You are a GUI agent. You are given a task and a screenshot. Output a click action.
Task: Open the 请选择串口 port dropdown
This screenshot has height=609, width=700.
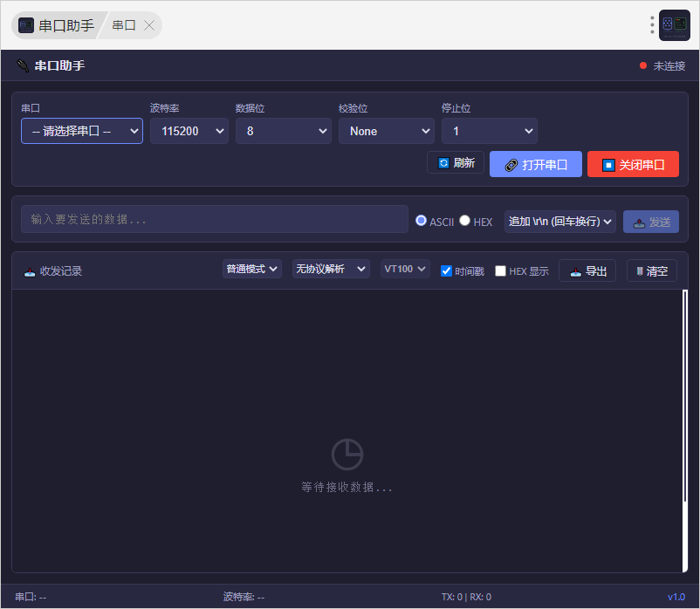pos(82,131)
